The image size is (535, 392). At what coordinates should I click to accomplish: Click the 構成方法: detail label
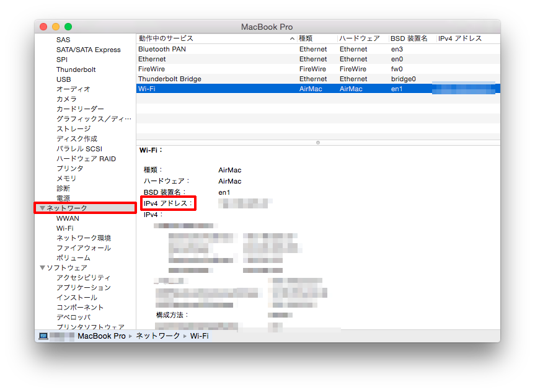coord(172,315)
